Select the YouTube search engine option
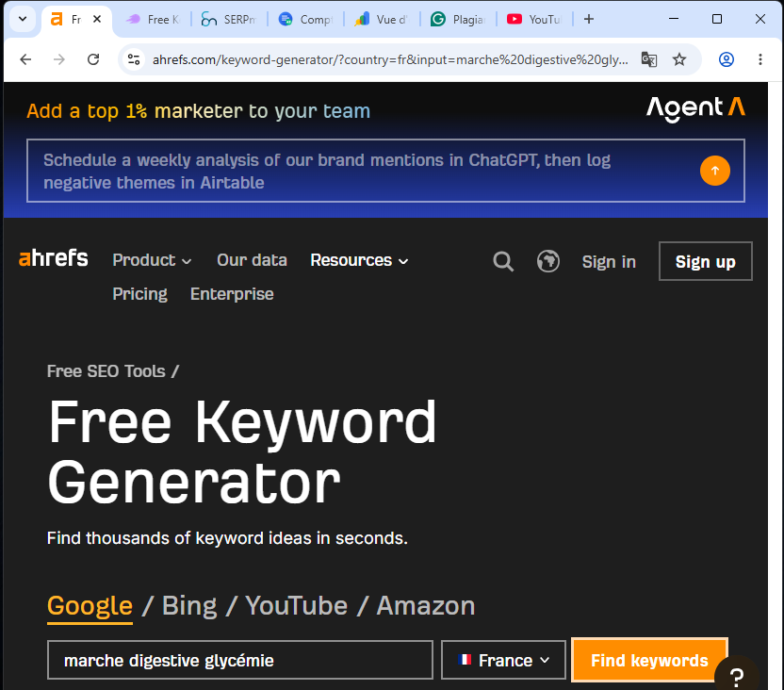 tap(296, 606)
